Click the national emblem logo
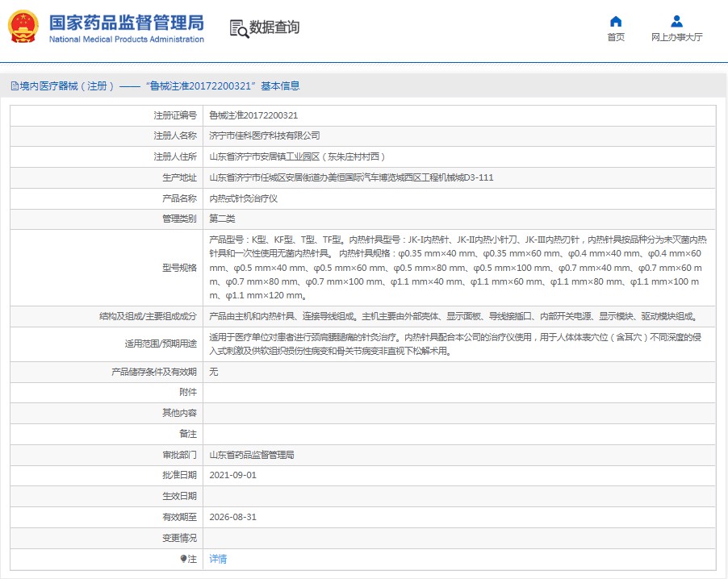 (23, 27)
